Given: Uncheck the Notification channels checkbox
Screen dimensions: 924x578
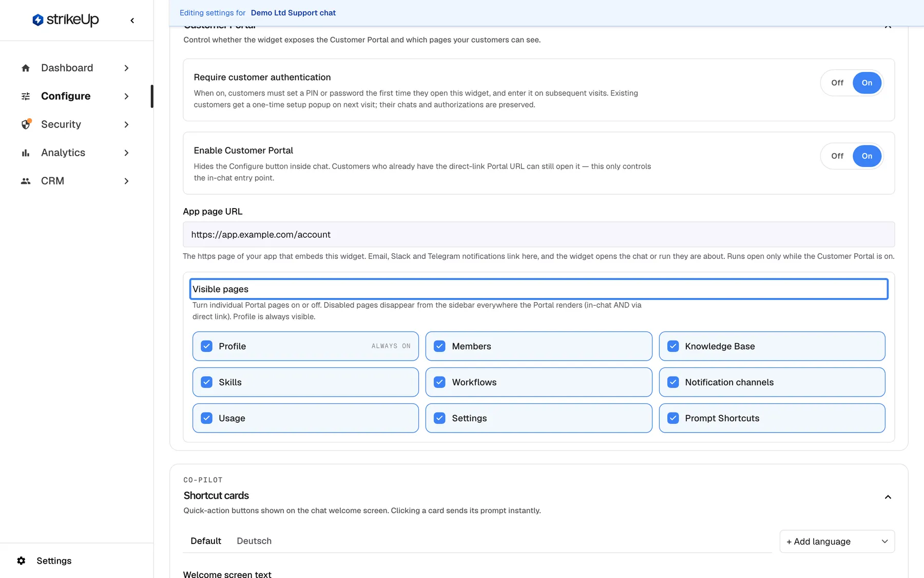Looking at the screenshot, I should (x=673, y=382).
